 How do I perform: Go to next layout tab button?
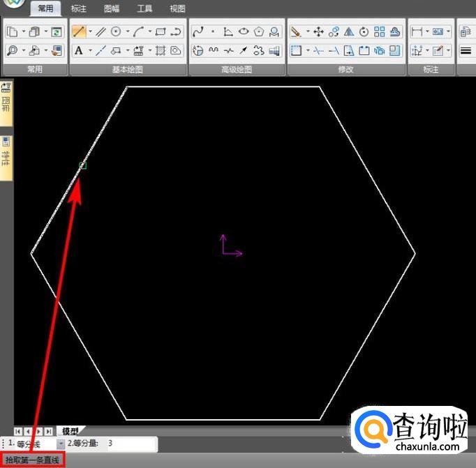(x=39, y=431)
